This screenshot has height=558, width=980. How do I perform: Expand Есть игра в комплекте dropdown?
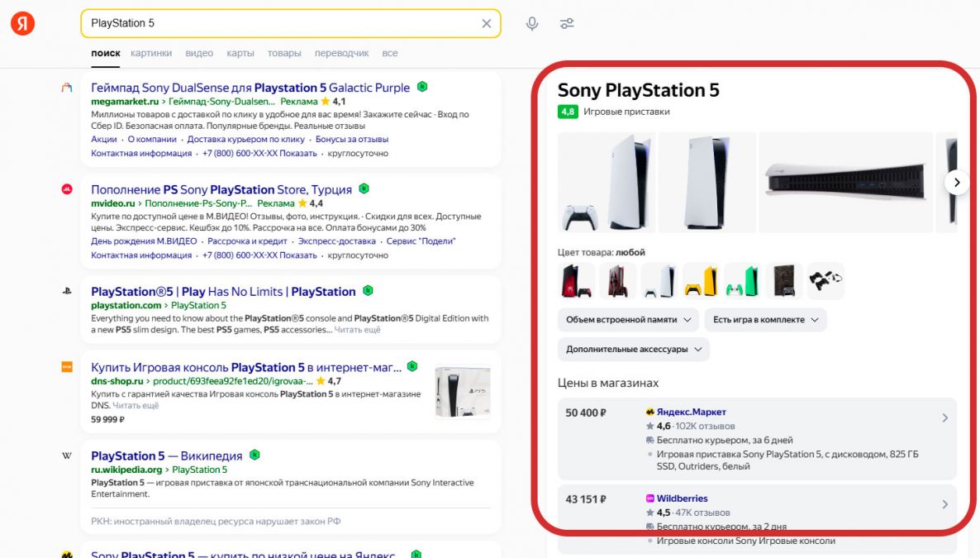[766, 320]
